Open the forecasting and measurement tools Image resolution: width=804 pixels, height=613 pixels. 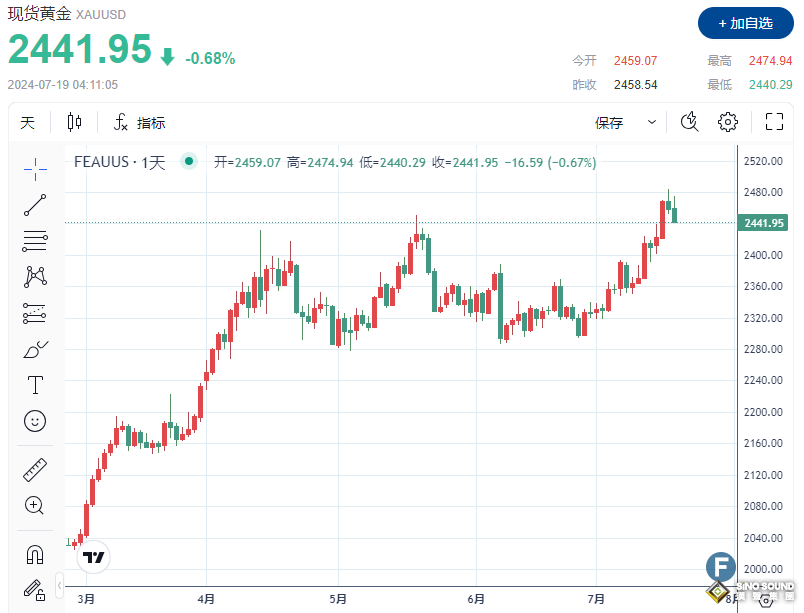point(35,313)
